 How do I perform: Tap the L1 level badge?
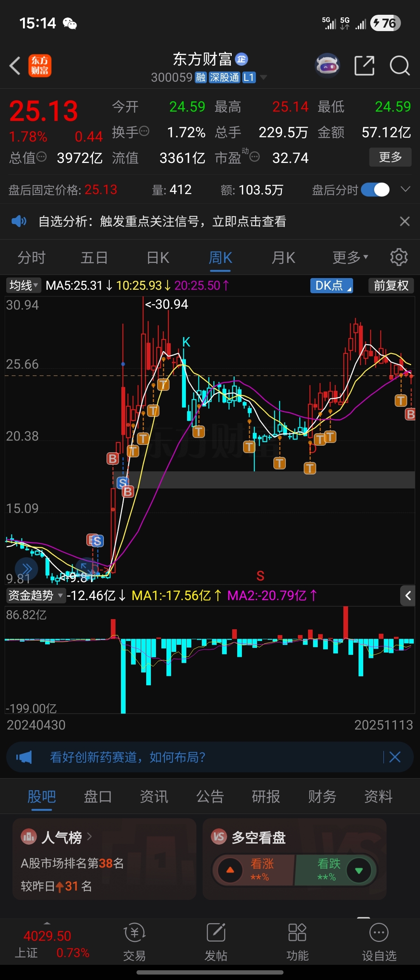(x=249, y=77)
